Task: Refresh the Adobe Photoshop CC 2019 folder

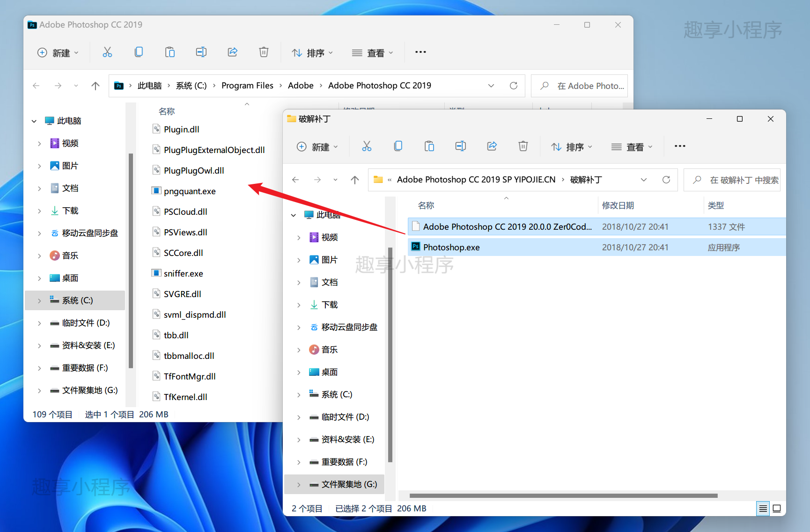Action: tap(514, 86)
